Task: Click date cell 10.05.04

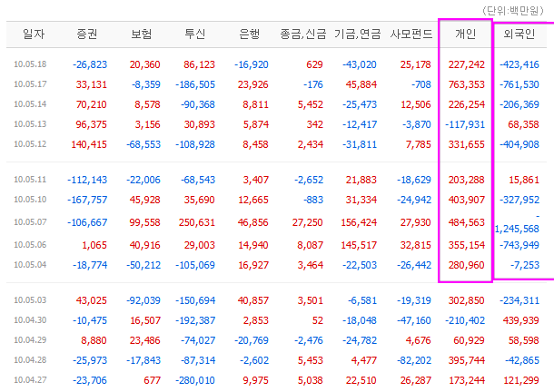Action: (30, 265)
